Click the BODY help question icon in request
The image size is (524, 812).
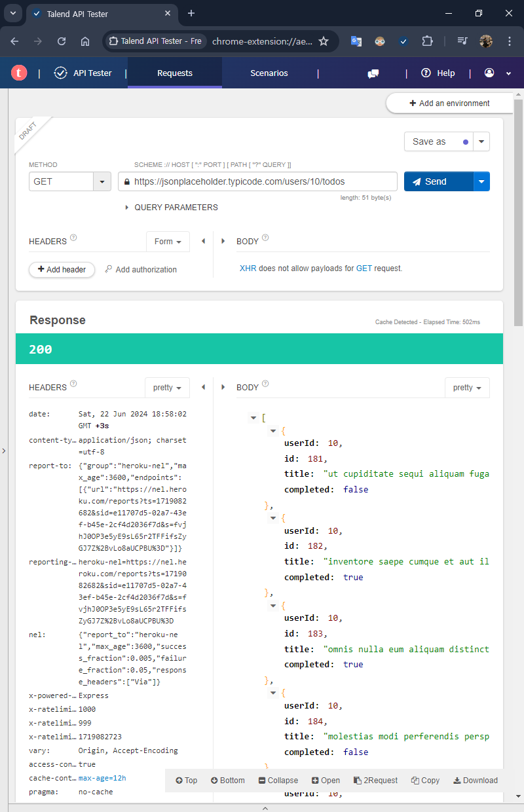tap(265, 238)
